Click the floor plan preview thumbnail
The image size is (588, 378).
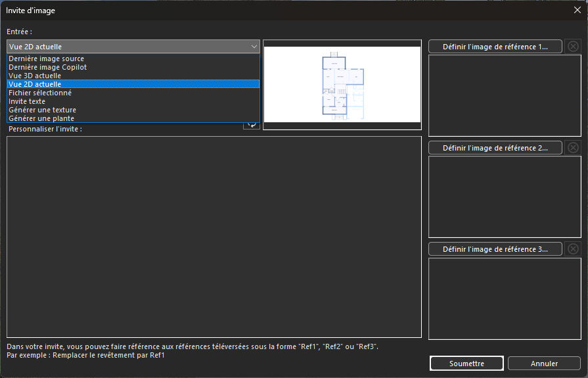(342, 85)
